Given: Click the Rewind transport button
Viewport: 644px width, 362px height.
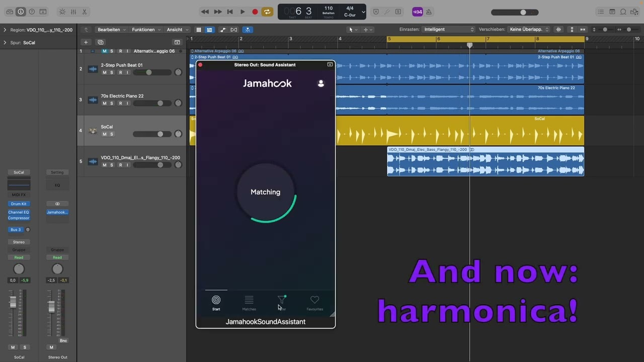Looking at the screenshot, I should 205,12.
